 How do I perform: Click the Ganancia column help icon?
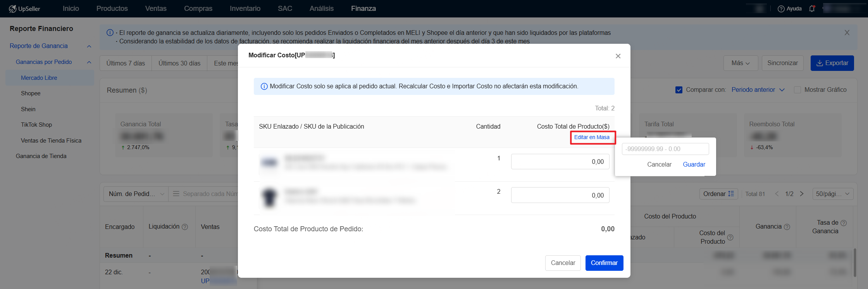pos(787,227)
